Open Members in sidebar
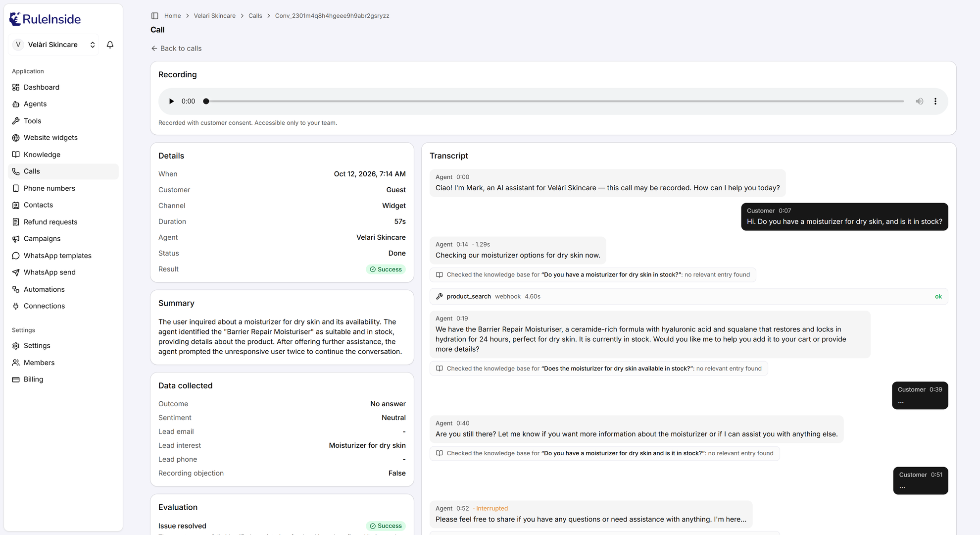This screenshot has width=980, height=535. pos(63,363)
